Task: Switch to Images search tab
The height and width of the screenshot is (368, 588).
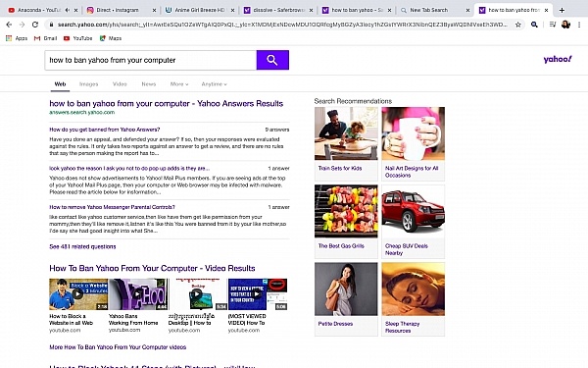Action: [x=89, y=84]
